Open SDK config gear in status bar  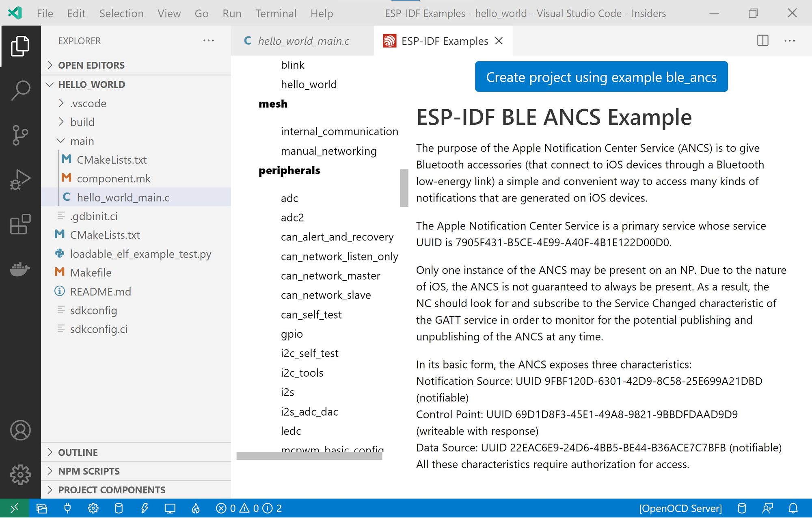93,508
